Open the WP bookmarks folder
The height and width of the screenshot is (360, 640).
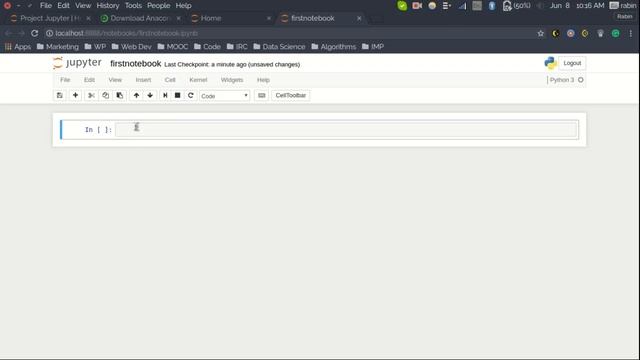95,47
